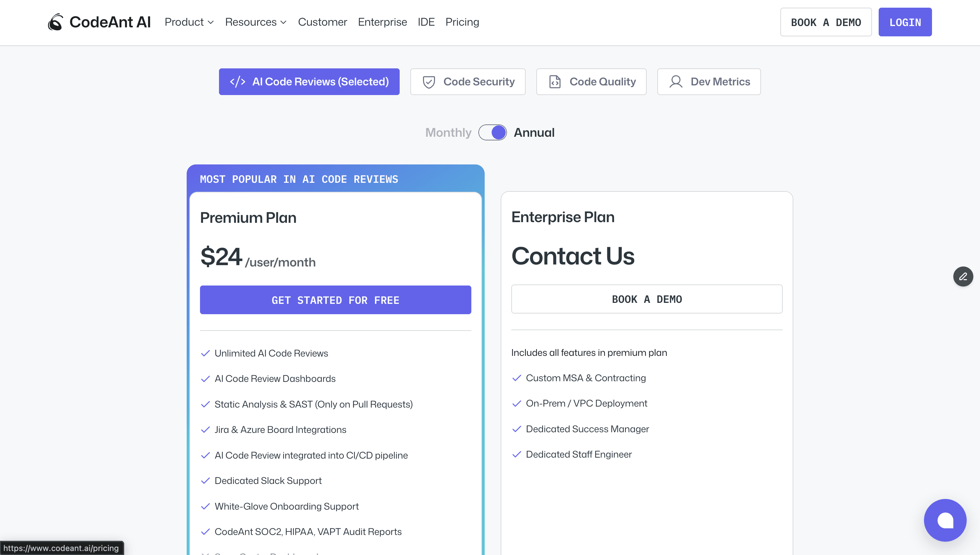Click the pricing URL shown at bottom left
This screenshot has height=555, width=980.
(62, 548)
